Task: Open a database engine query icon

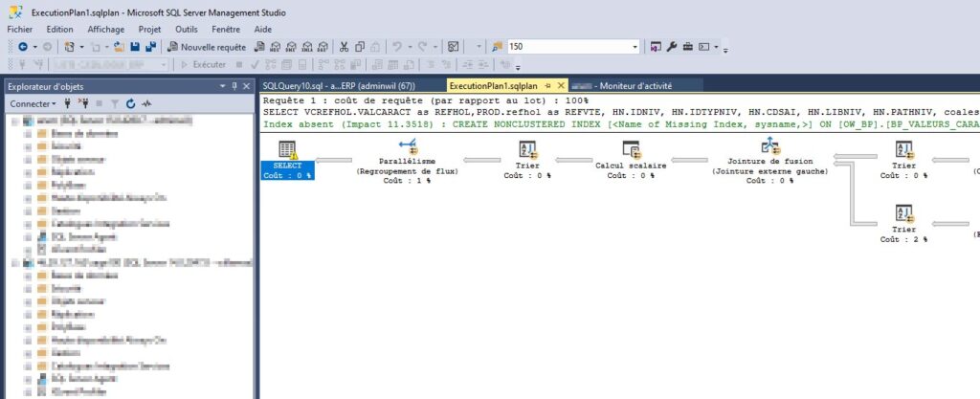Action: tap(258, 47)
